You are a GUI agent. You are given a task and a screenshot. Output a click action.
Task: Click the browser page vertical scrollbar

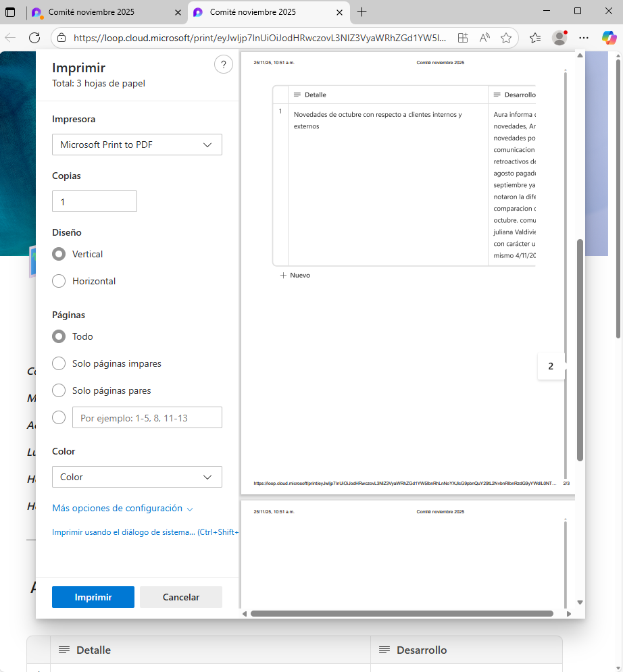[618, 198]
